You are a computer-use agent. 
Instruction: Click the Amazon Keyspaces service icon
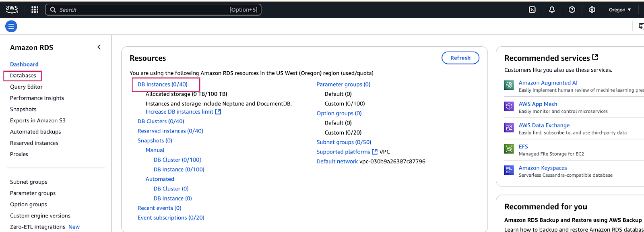pos(509,170)
